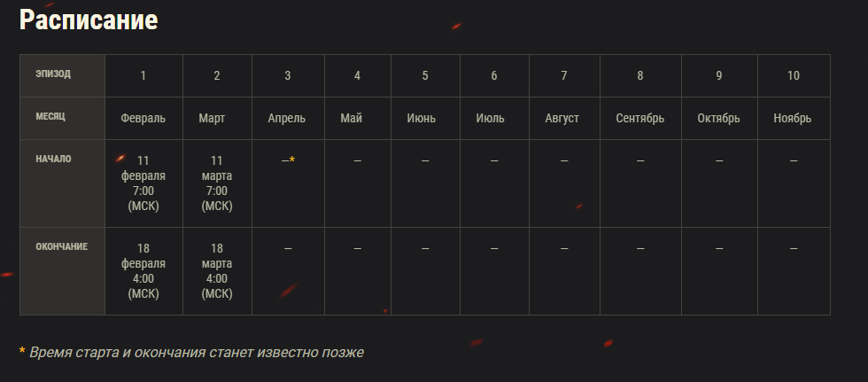Click the Февраль month cell
This screenshot has height=382, width=868.
click(143, 119)
